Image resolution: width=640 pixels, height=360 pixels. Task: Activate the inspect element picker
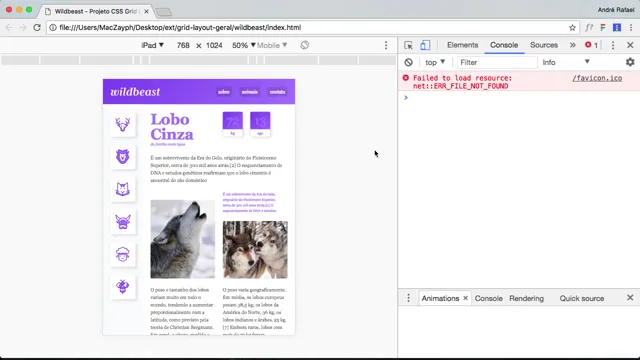(408, 45)
